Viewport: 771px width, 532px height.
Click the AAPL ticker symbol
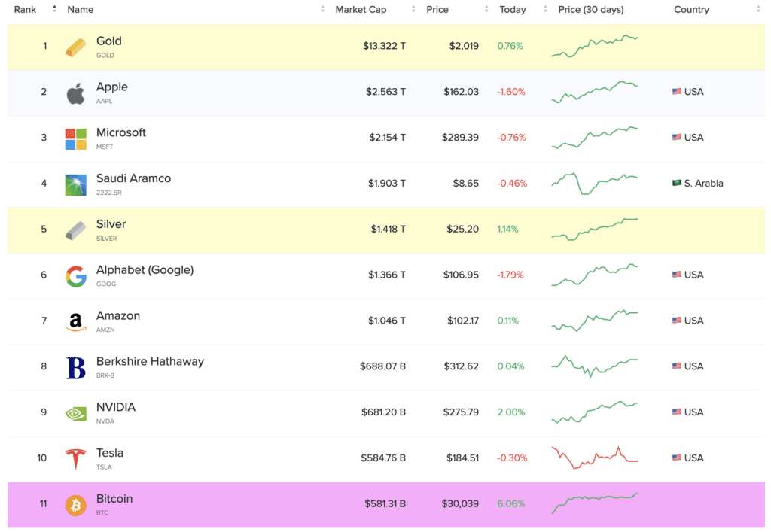point(104,101)
